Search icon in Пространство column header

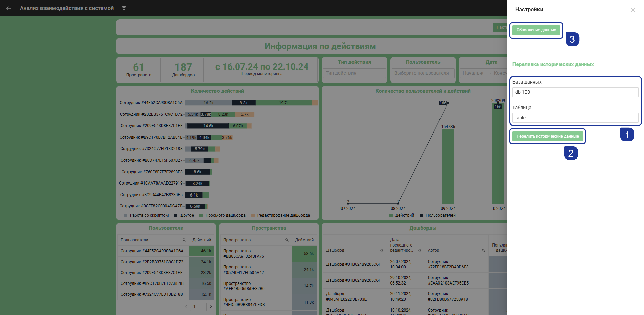point(287,240)
